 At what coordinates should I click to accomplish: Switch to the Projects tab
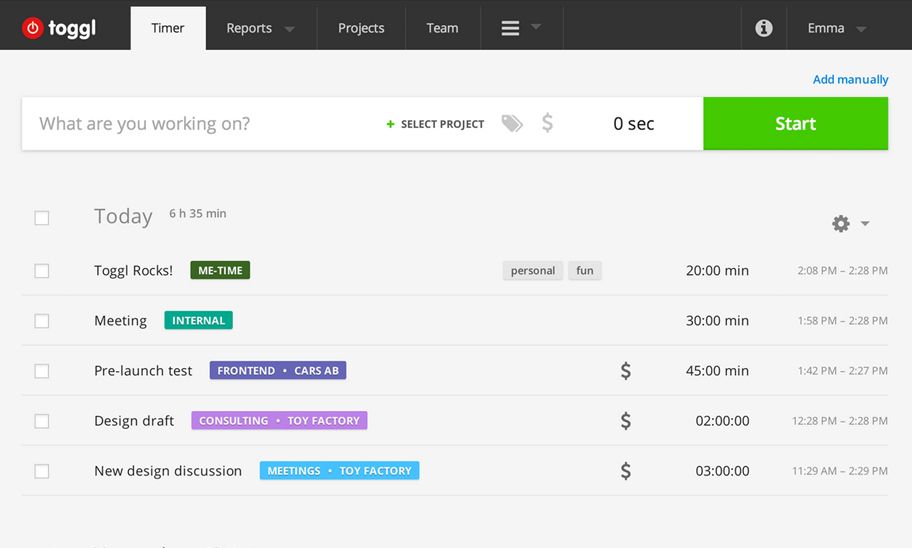(x=361, y=28)
